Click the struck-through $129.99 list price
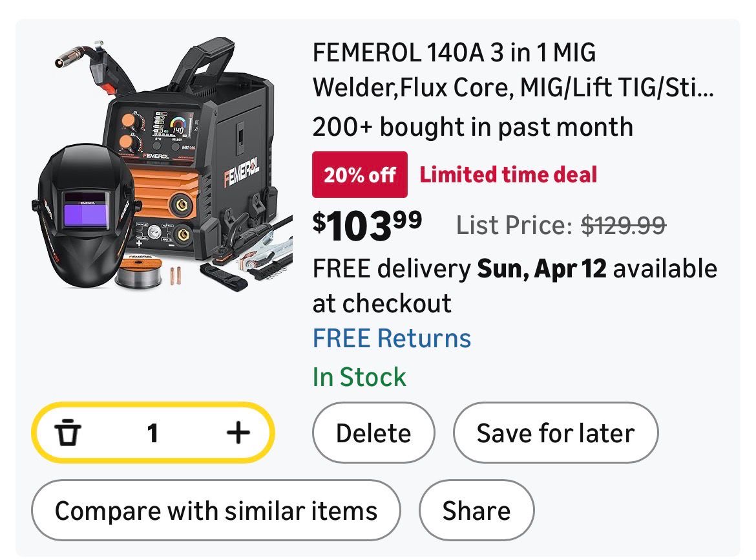The image size is (756, 560). tap(624, 225)
